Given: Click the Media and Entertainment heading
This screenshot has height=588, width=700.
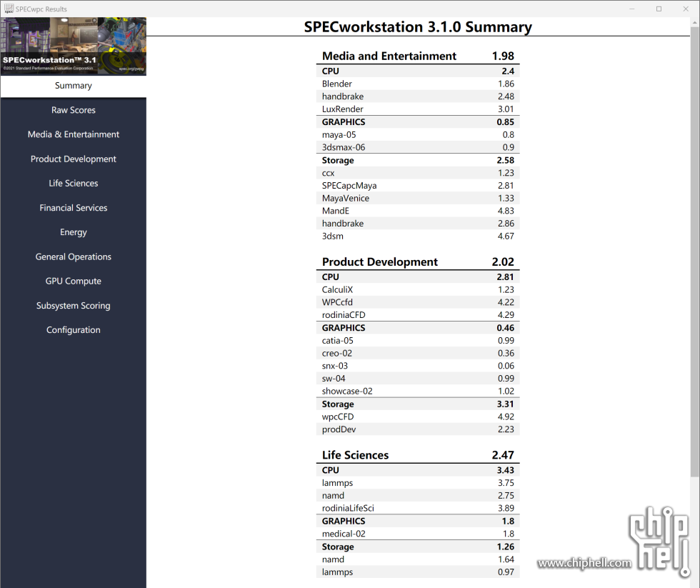Looking at the screenshot, I should point(389,56).
